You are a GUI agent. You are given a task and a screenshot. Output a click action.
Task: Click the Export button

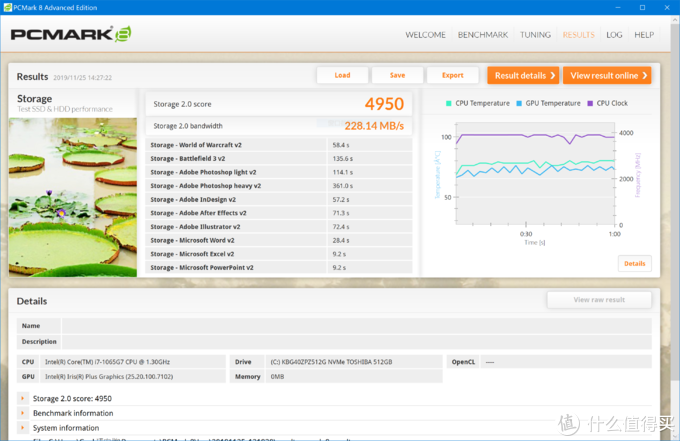(x=452, y=75)
